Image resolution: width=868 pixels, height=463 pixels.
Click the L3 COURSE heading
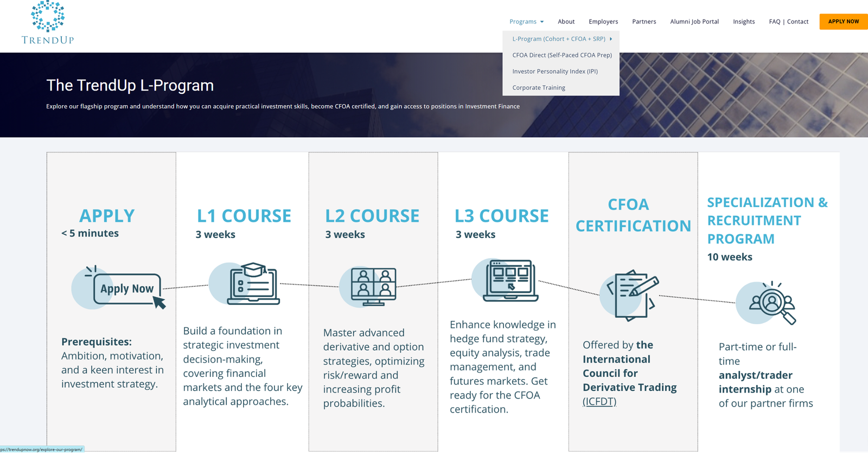click(502, 216)
